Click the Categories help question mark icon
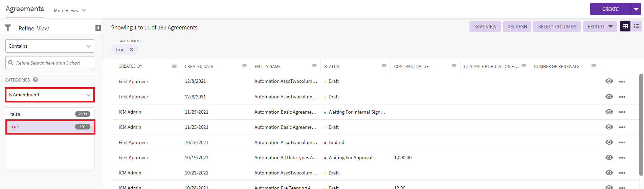This screenshot has height=189, width=644. click(36, 80)
